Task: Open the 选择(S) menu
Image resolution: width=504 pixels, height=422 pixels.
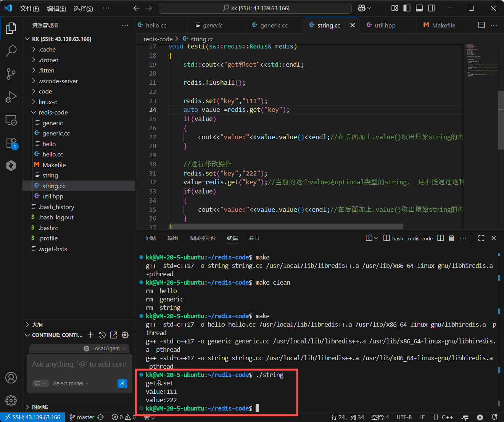Action: pyautogui.click(x=83, y=8)
